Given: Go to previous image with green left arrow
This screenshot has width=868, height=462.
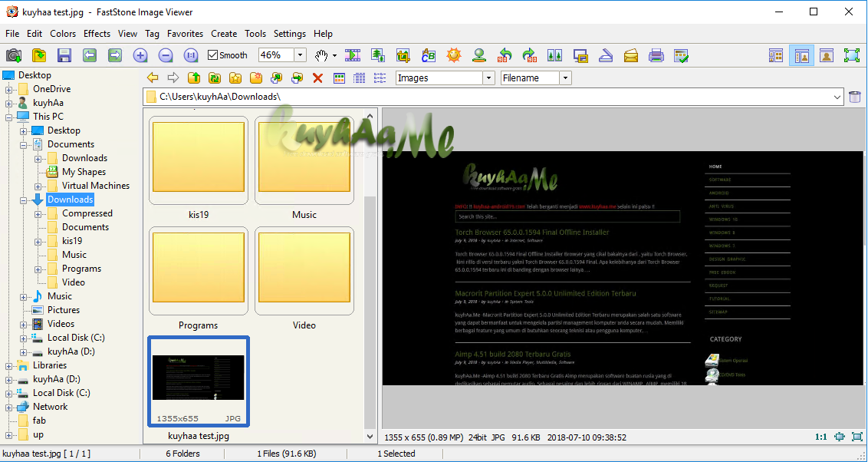Looking at the screenshot, I should 90,54.
